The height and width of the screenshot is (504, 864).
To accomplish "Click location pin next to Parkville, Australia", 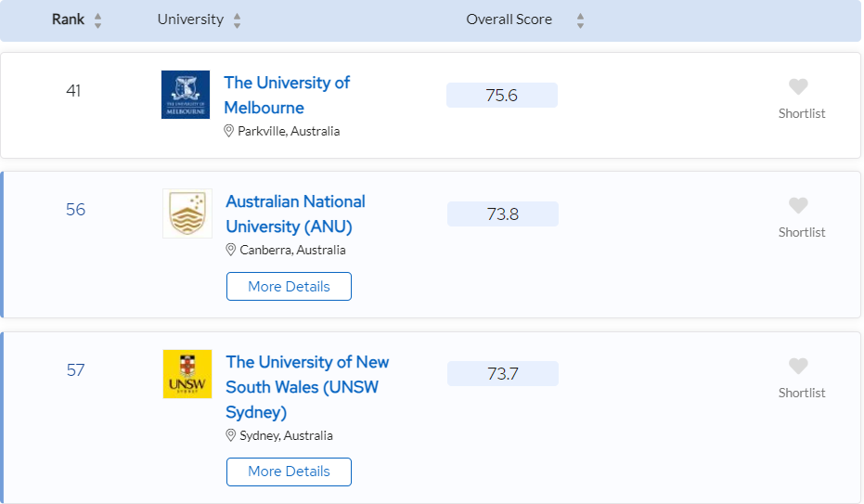I will [228, 131].
